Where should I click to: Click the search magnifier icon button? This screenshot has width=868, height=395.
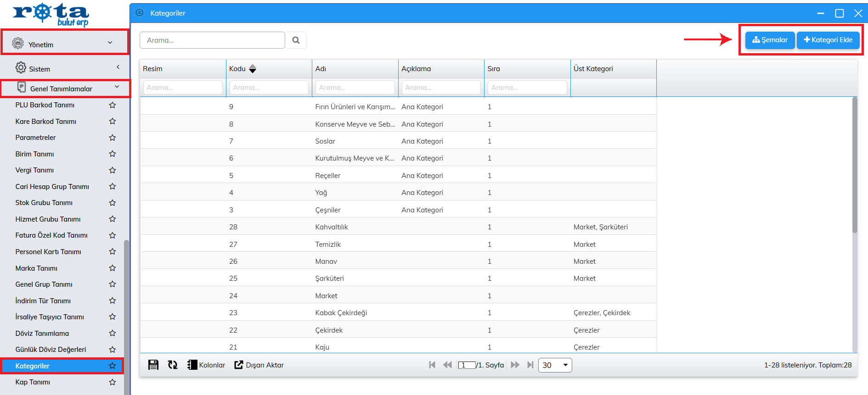(x=296, y=40)
